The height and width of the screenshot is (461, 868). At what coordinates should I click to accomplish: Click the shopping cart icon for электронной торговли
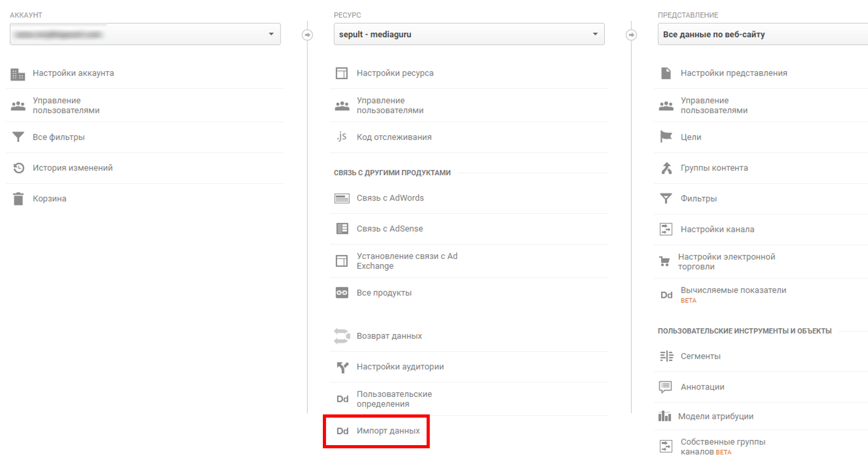[x=664, y=261]
